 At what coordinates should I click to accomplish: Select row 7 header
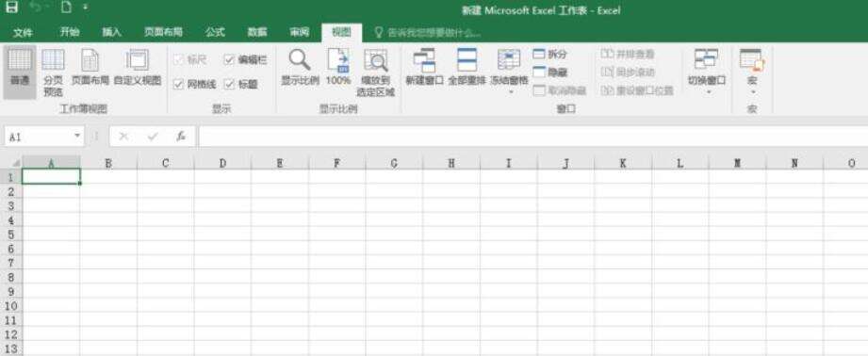pos(11,263)
